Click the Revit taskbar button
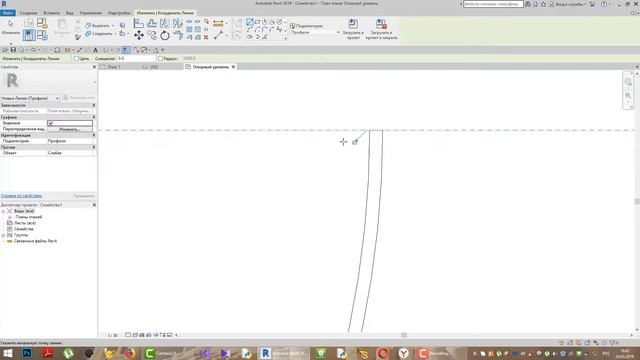 point(284,353)
